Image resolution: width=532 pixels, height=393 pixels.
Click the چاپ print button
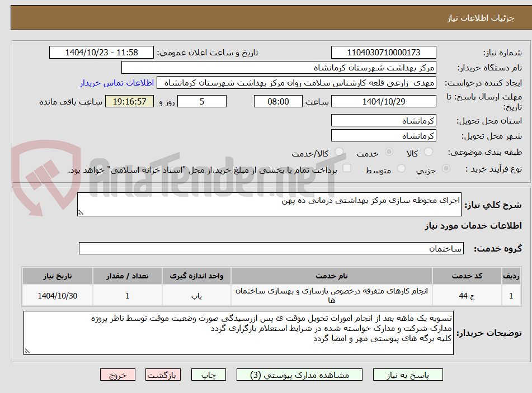point(208,375)
